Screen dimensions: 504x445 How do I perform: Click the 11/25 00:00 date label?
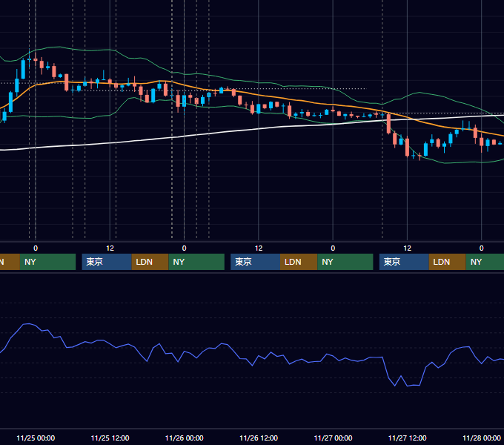[36, 438]
